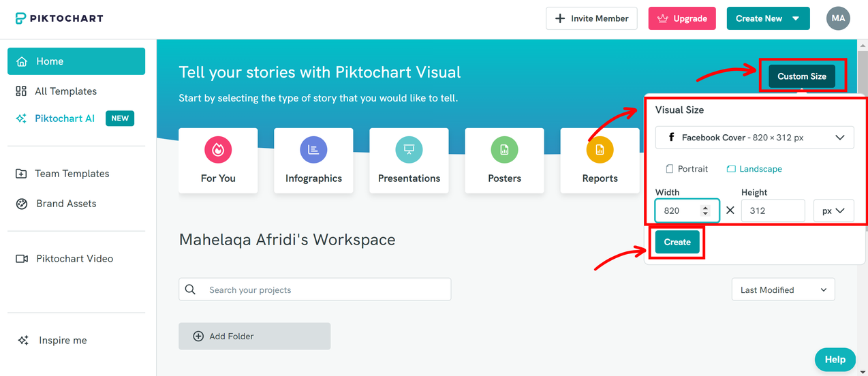
Task: Open Brand Assets in sidebar
Action: [x=65, y=204]
